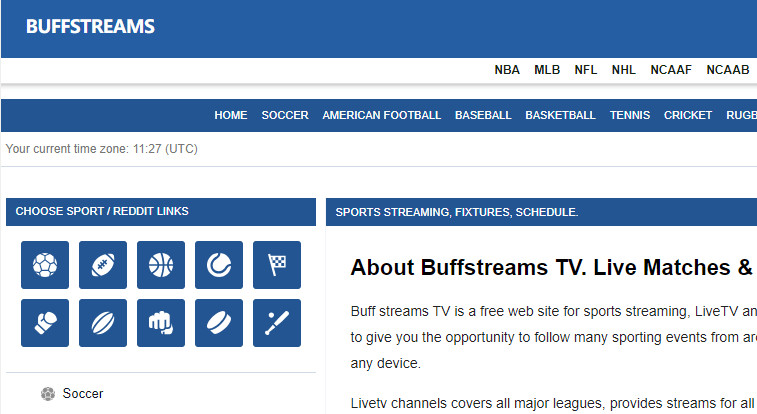Open BASEBALL in the navigation bar
The height and width of the screenshot is (414, 757).
483,115
